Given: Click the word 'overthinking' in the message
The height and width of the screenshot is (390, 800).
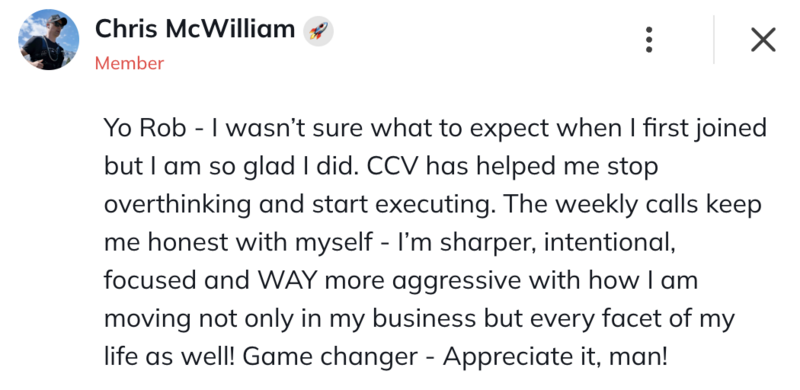Looking at the screenshot, I should point(178,205).
